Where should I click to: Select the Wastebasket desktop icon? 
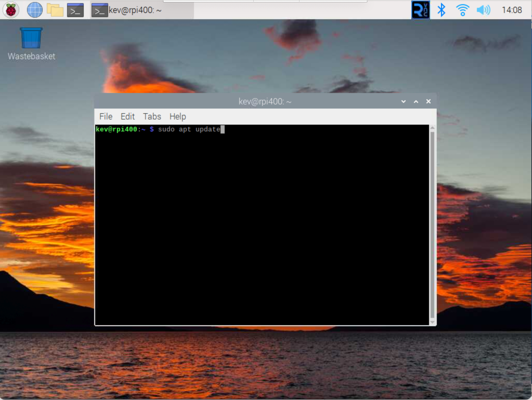click(x=31, y=44)
